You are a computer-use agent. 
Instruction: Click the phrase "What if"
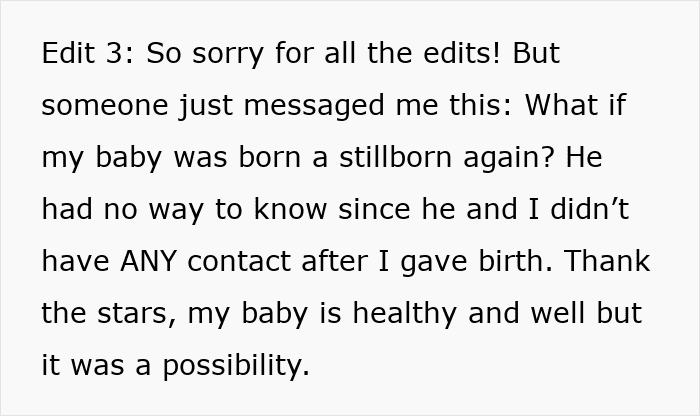577,106
